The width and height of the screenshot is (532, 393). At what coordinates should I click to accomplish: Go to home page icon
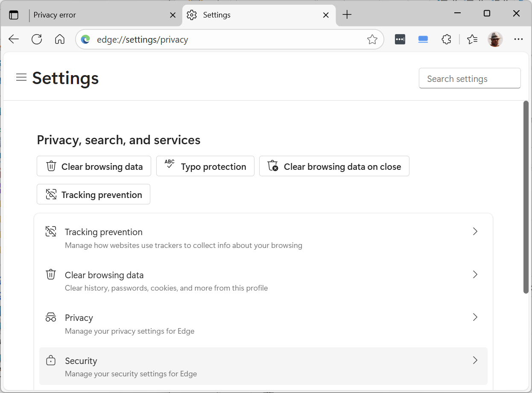coord(60,40)
